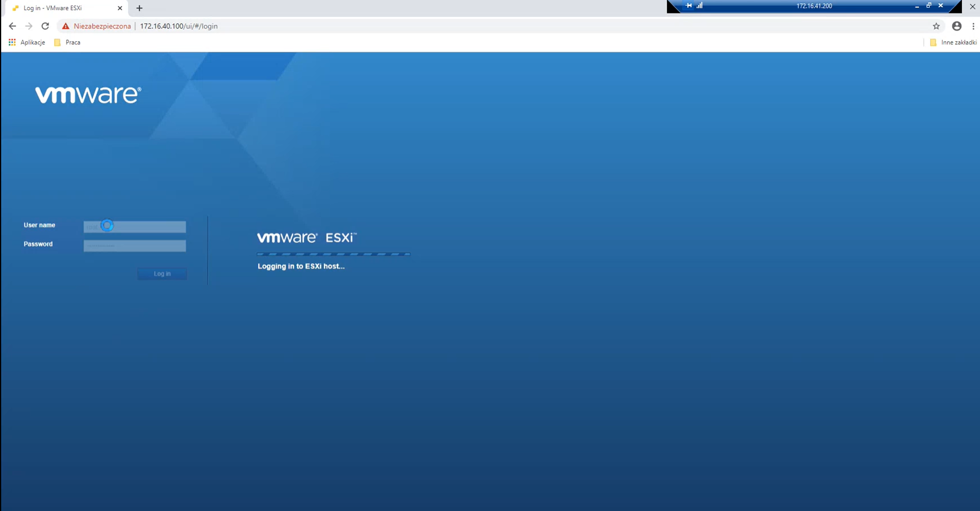
Task: Open the Inne zakładki bookmarks folder
Action: [953, 42]
